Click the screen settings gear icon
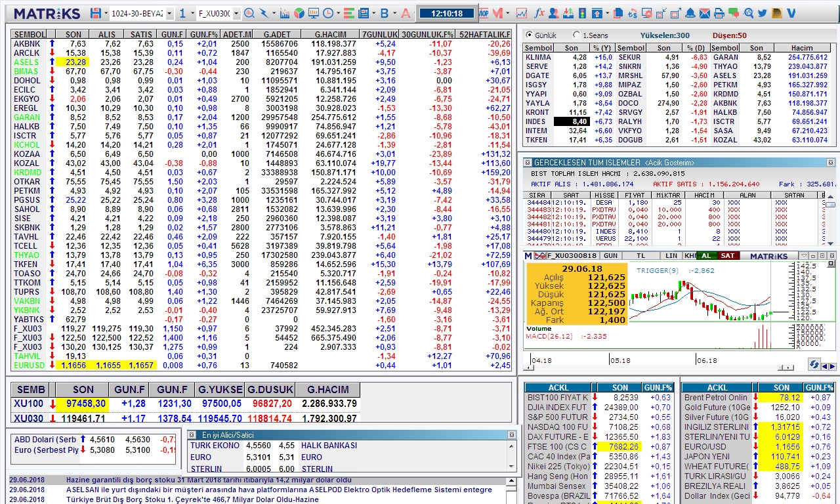The height and width of the screenshot is (504, 840). (x=647, y=13)
